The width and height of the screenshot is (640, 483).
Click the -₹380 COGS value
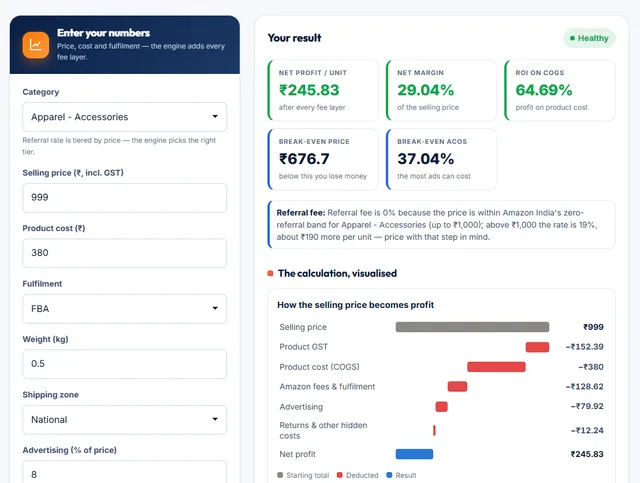591,367
